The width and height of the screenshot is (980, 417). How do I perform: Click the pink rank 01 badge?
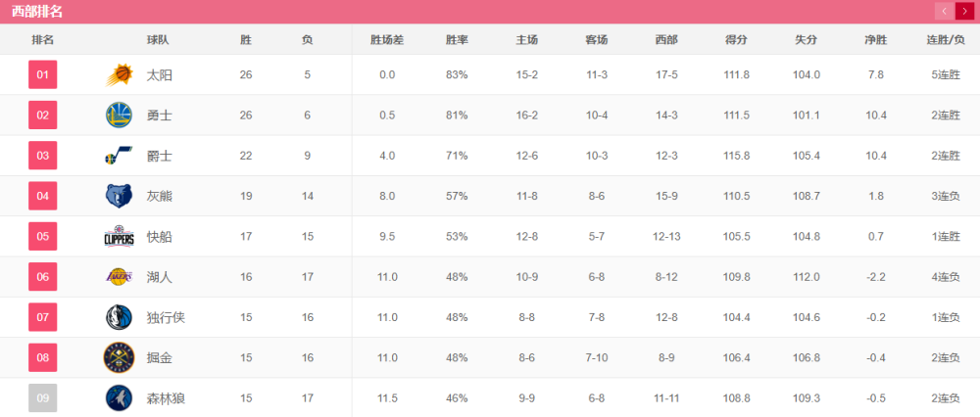[42, 74]
